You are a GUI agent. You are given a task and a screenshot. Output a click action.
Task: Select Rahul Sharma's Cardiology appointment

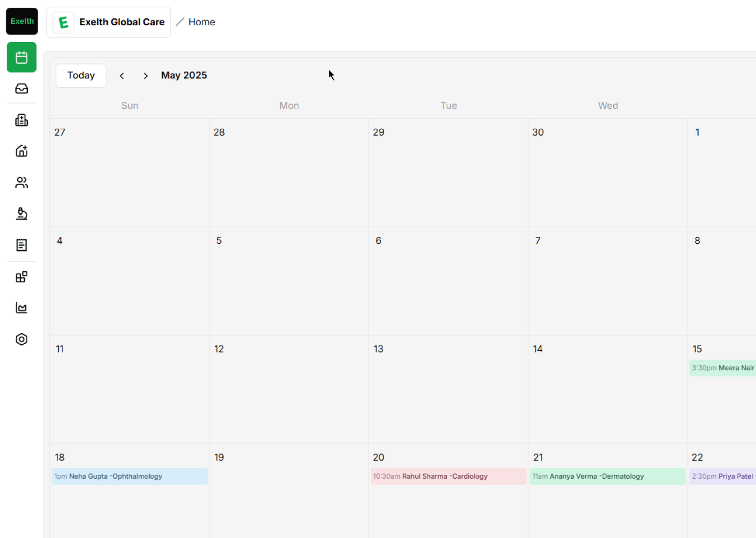click(x=448, y=476)
